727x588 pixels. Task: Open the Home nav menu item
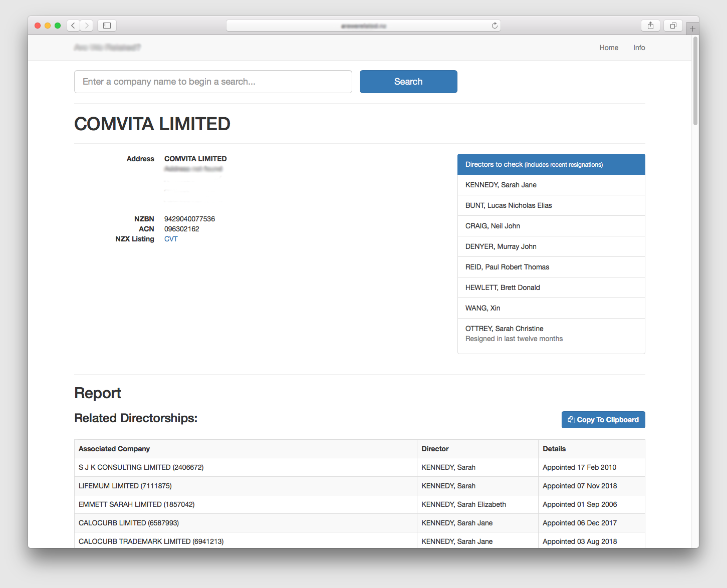(609, 48)
